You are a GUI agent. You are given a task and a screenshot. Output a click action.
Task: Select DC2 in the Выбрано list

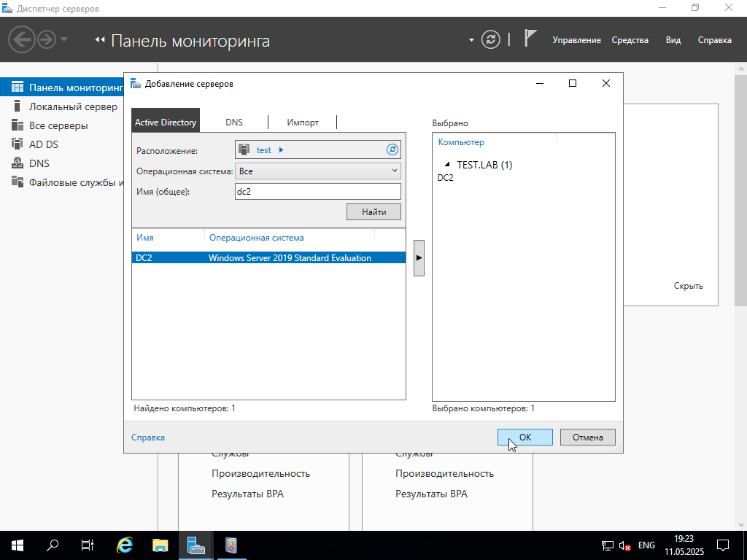446,178
